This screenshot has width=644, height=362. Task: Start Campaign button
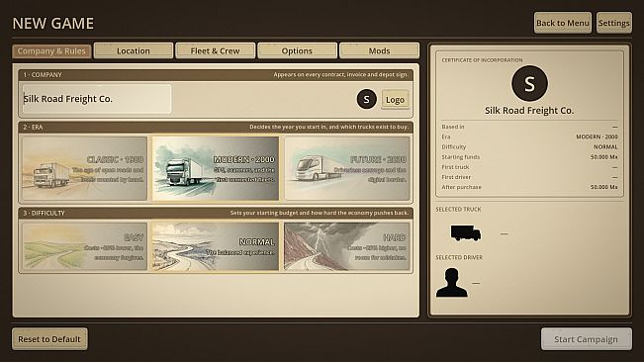click(586, 339)
